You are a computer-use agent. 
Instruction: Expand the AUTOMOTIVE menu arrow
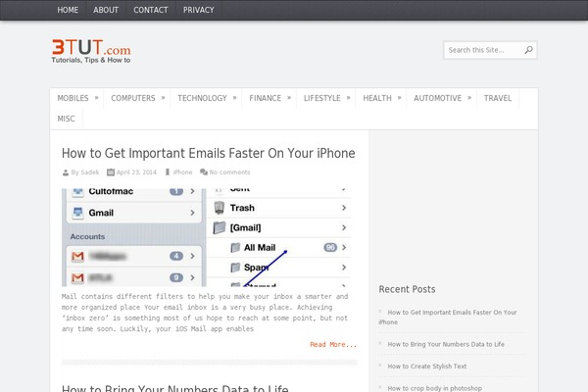(x=469, y=98)
